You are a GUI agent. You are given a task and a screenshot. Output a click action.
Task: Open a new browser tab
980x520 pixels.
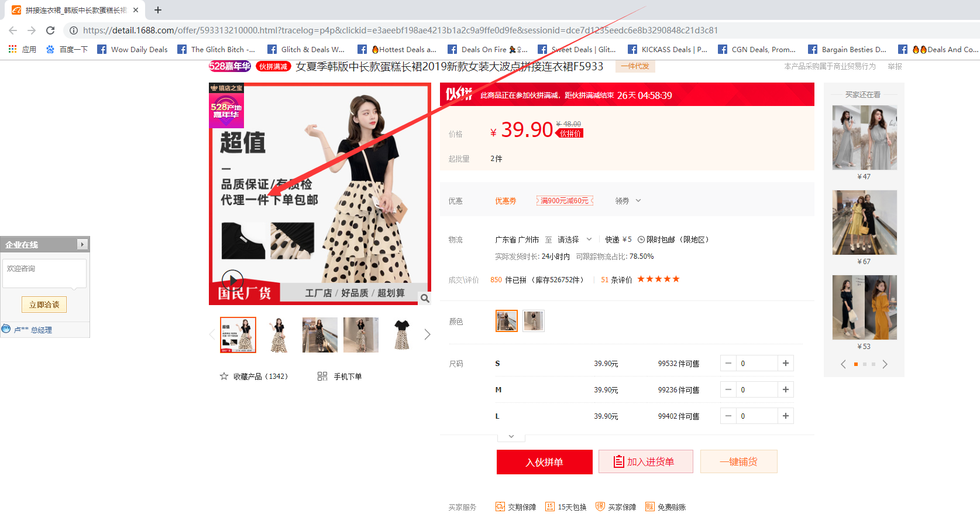tap(158, 10)
